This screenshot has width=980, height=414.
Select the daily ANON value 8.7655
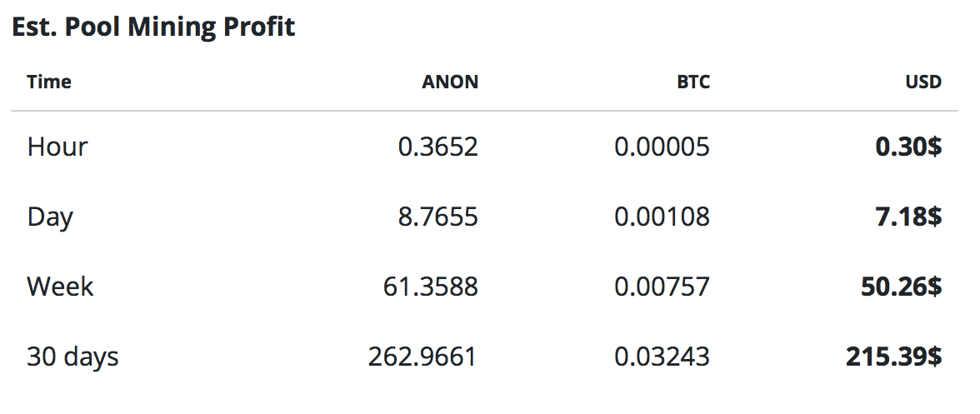438,217
